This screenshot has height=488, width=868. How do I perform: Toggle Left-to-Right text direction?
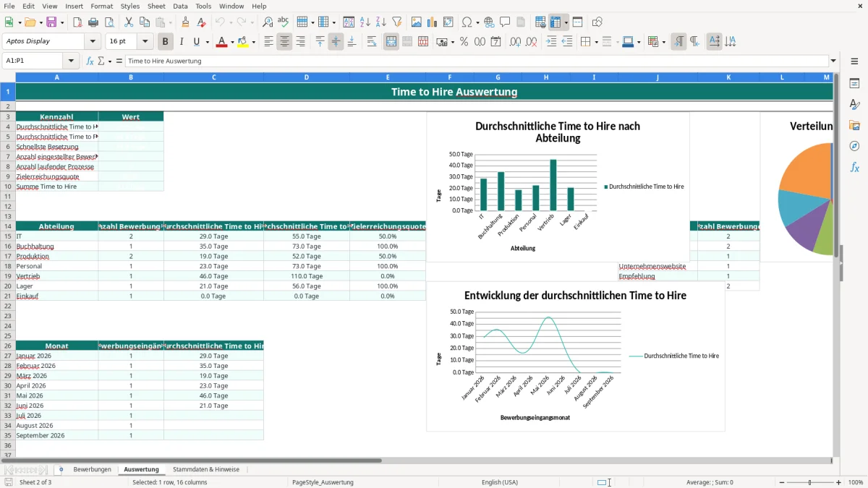pos(678,42)
